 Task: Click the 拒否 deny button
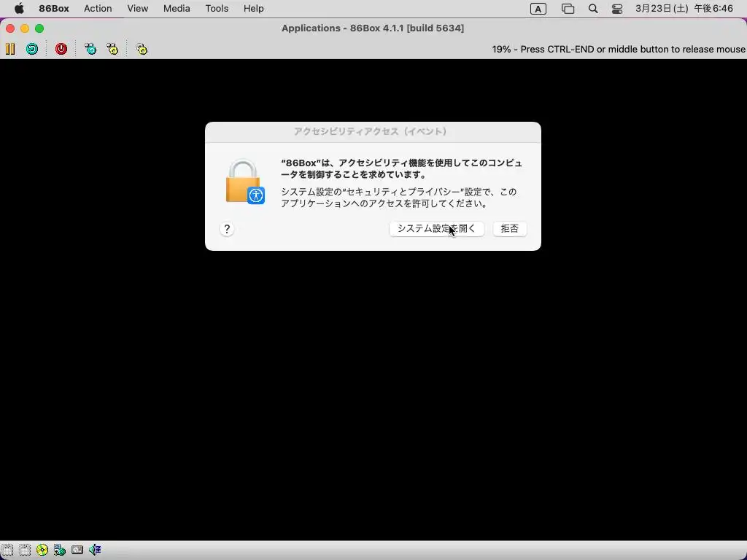coord(509,228)
